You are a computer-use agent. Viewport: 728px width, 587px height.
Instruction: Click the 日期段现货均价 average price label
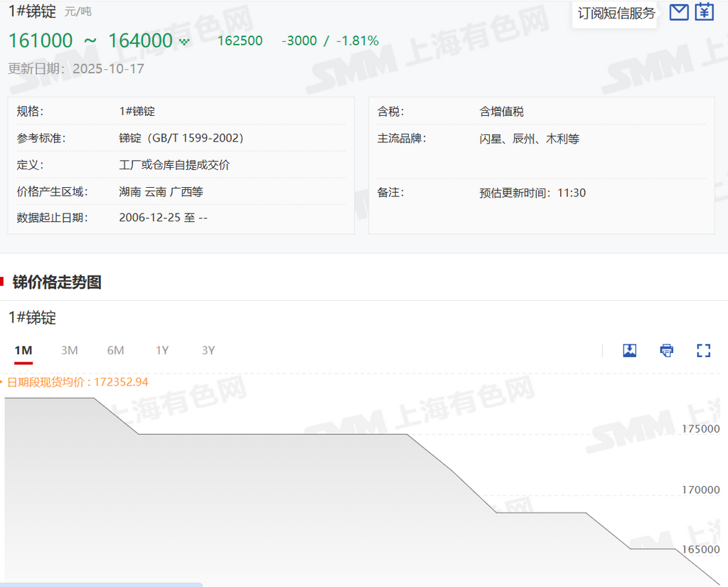(x=77, y=382)
